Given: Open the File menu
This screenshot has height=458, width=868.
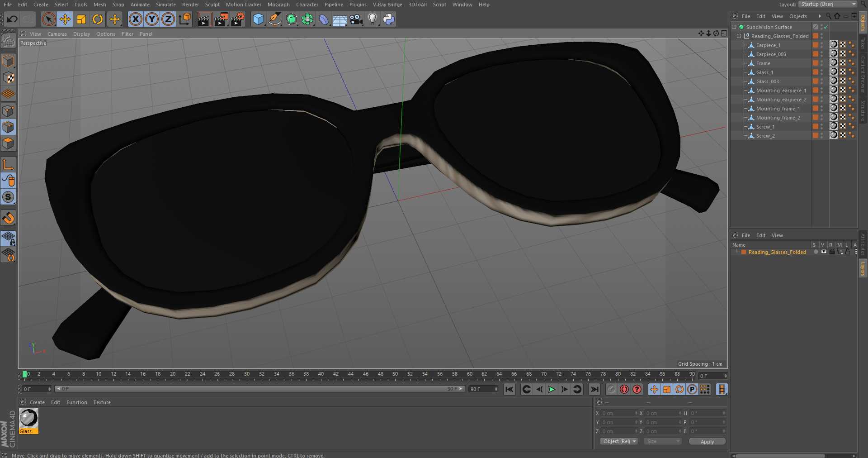Looking at the screenshot, I should (x=8, y=5).
